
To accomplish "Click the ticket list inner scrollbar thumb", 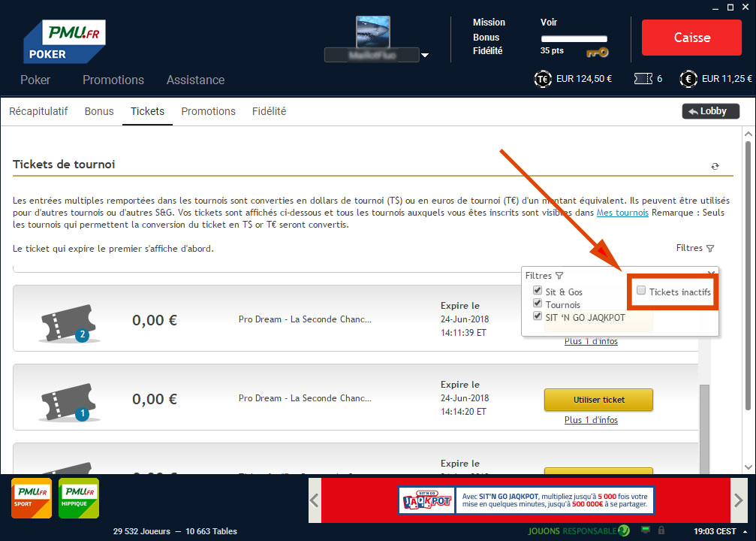I will (704, 428).
